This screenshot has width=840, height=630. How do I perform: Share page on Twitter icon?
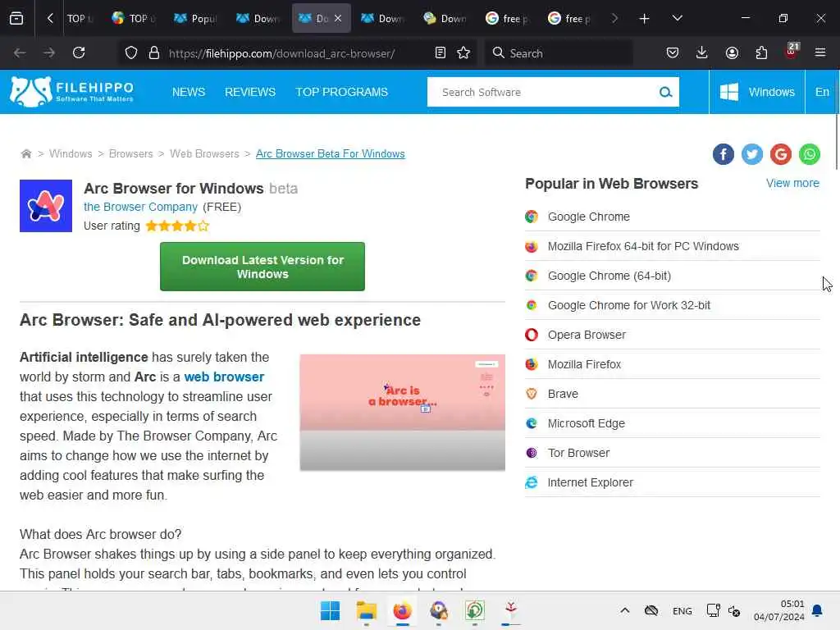pos(752,154)
